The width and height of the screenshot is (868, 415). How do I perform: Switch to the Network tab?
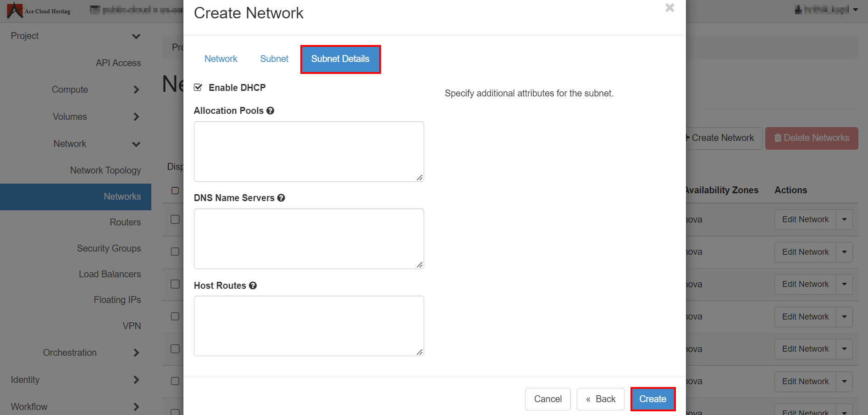(x=221, y=59)
